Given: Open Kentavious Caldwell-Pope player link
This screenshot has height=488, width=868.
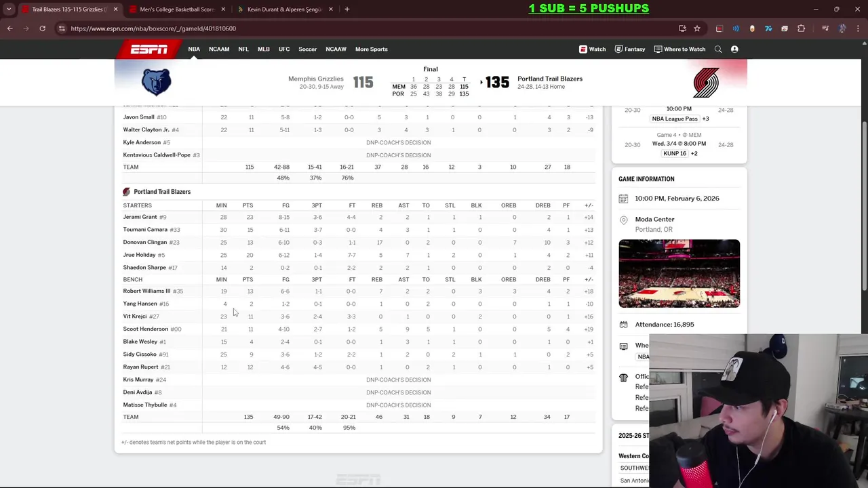Looking at the screenshot, I should click(x=157, y=155).
